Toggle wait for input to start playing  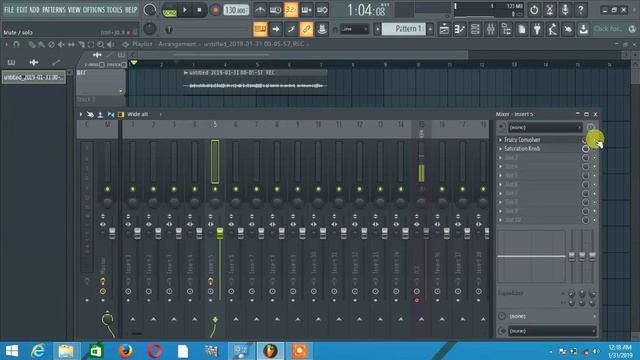tap(276, 10)
